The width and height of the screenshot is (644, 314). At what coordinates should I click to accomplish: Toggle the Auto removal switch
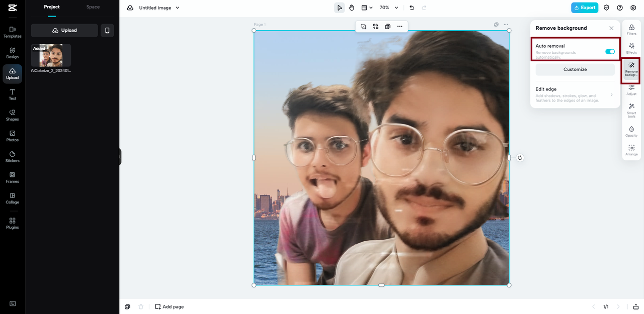tap(610, 52)
